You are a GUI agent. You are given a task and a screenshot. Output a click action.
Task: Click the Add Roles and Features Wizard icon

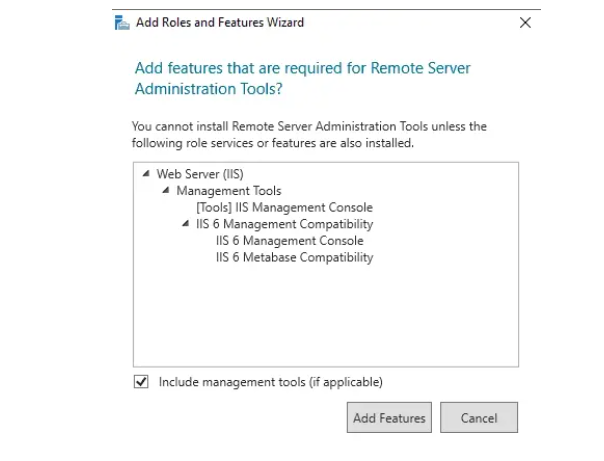point(122,23)
